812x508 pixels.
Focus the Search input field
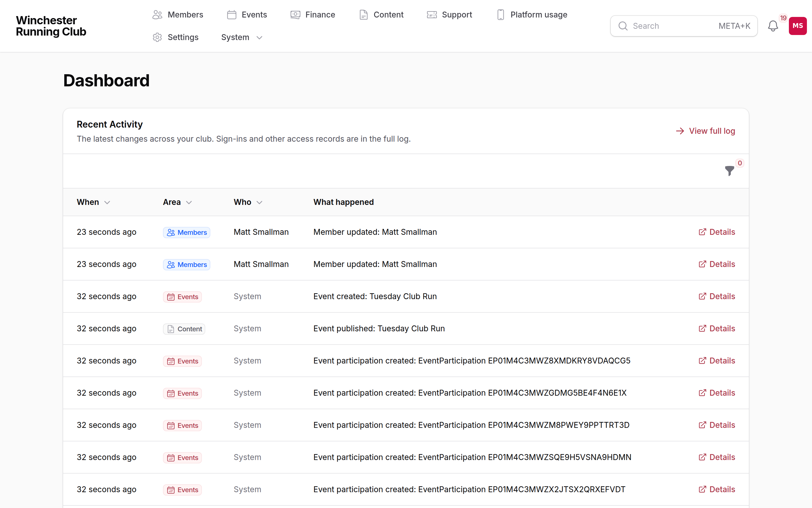coord(684,26)
